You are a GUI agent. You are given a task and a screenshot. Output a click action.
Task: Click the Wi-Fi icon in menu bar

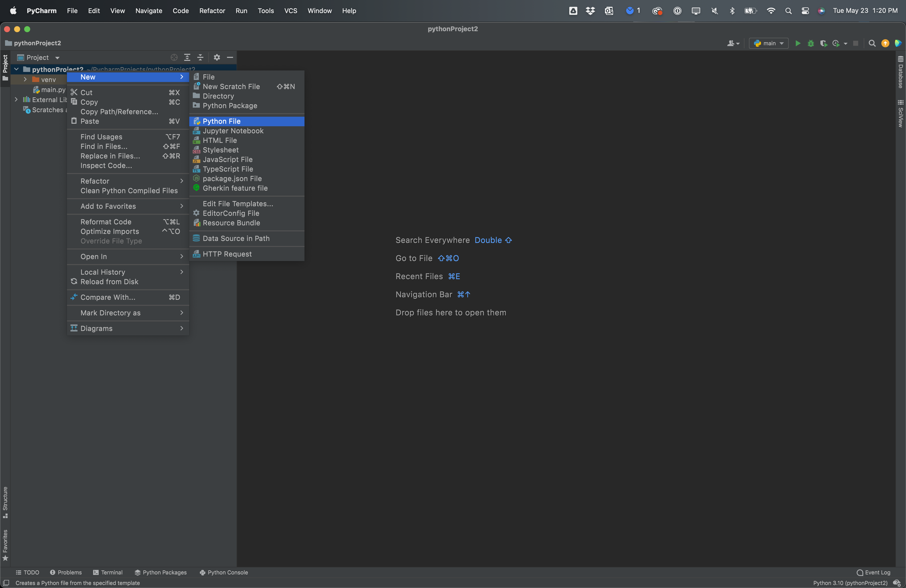[771, 11]
